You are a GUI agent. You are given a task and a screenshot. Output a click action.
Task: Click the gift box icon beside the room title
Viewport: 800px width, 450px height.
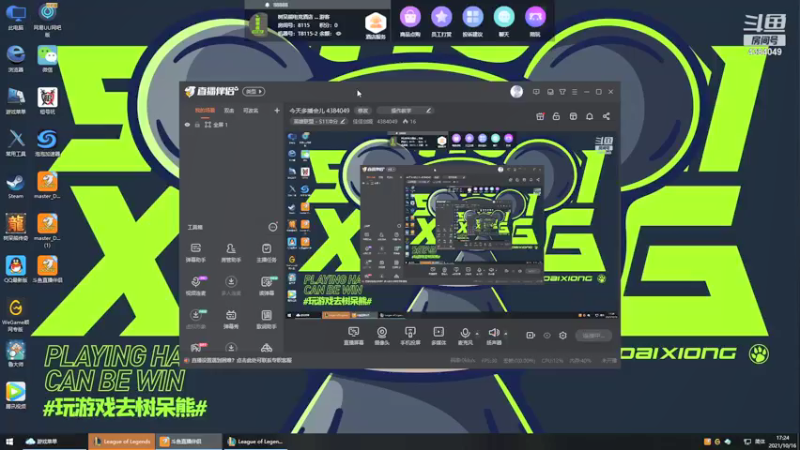pyautogui.click(x=540, y=116)
